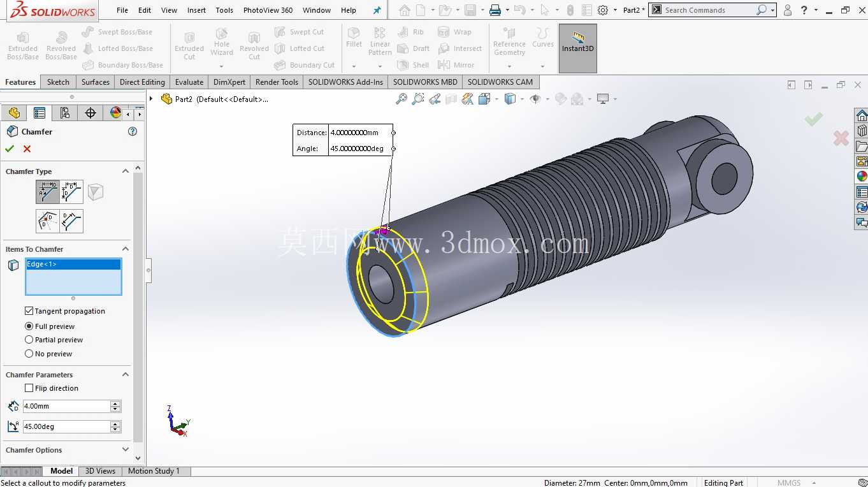Open the Insert menu

tap(196, 10)
